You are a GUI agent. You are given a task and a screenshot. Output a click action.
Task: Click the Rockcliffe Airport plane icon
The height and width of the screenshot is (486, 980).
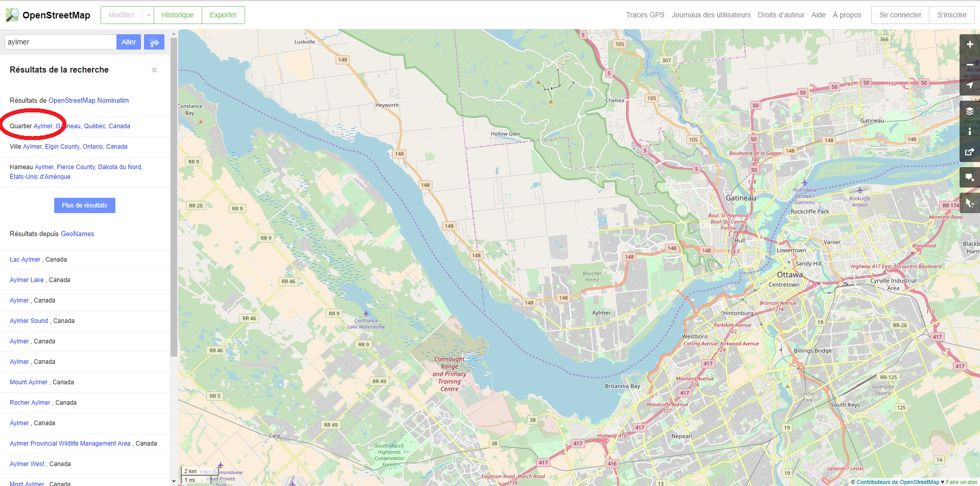(x=859, y=190)
